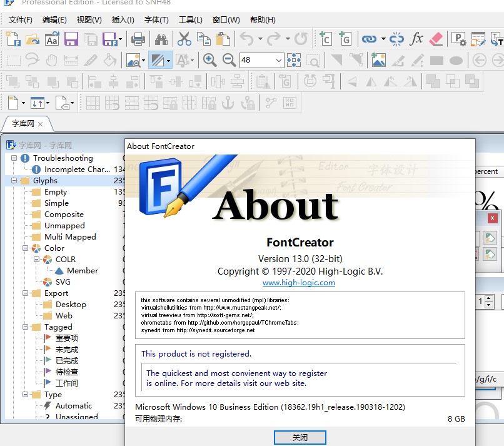Open the 视图(V) menu
Image resolution: width=504 pixels, height=446 pixels.
(89, 20)
